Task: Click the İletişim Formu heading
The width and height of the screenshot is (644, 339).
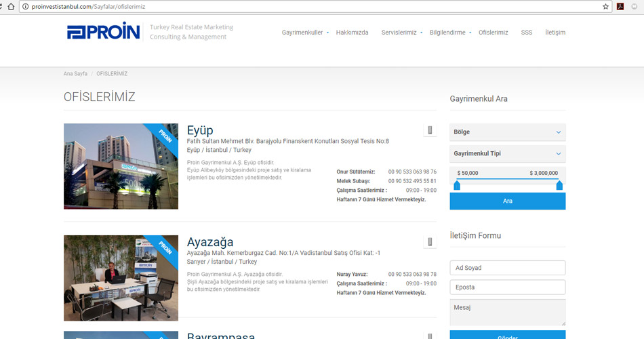Action: pos(475,235)
